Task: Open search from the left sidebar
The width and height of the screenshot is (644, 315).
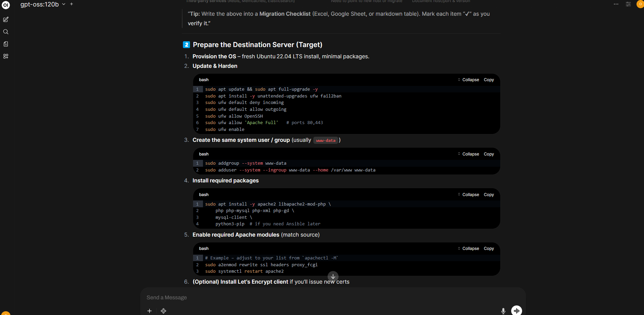Action: click(x=6, y=32)
